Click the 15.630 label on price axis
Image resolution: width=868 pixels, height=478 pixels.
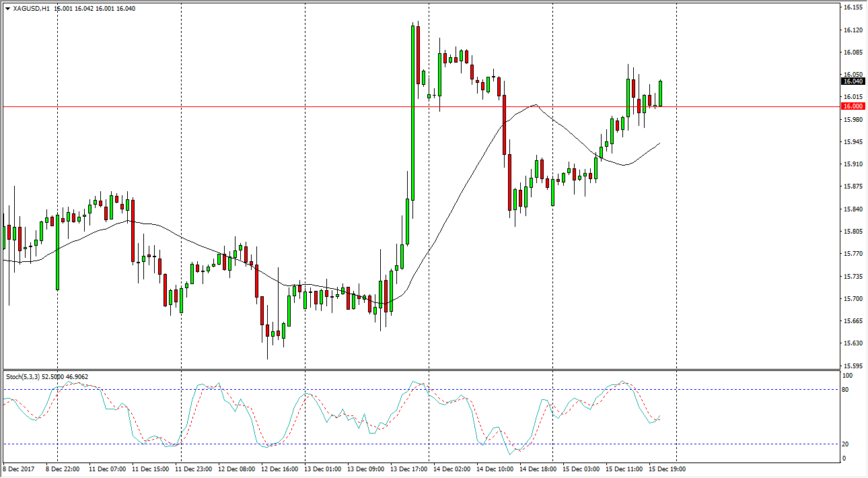(x=853, y=343)
